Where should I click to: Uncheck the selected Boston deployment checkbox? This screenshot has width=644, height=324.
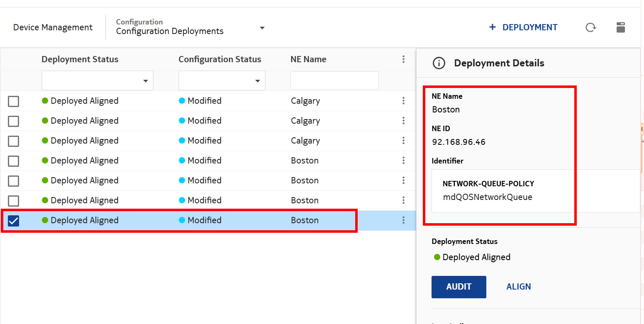[14, 221]
